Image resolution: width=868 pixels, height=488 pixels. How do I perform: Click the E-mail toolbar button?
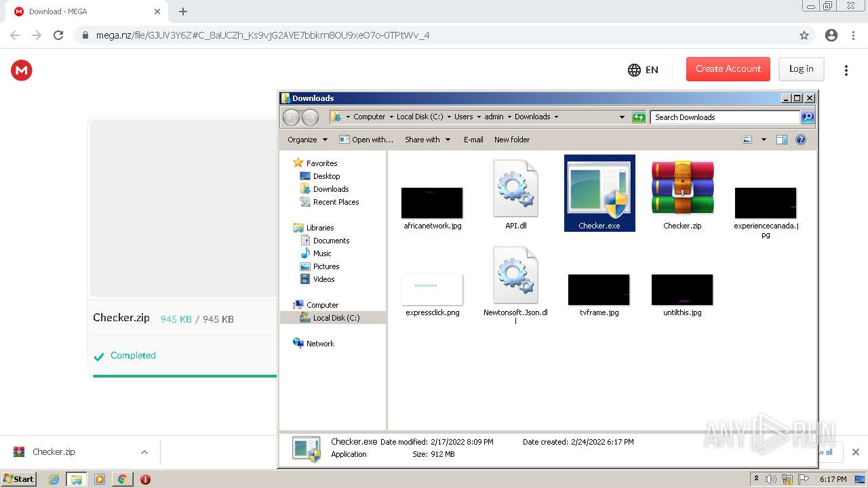[473, 140]
